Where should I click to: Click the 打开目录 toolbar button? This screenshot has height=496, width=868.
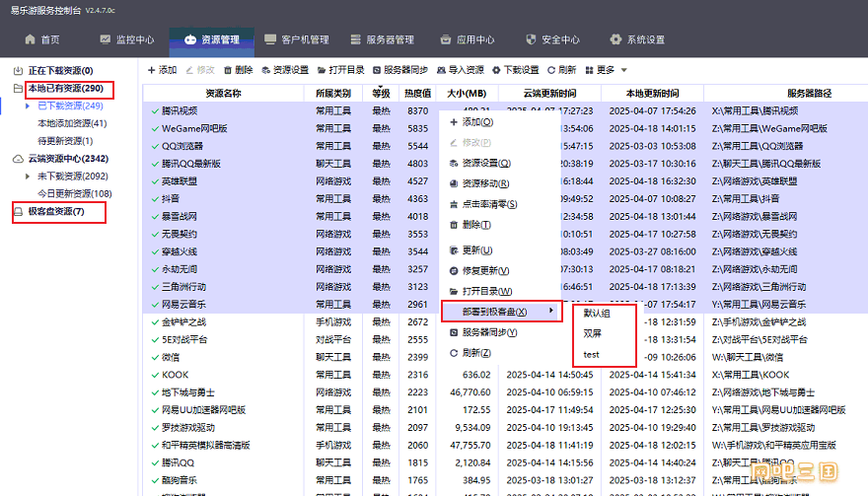click(341, 70)
